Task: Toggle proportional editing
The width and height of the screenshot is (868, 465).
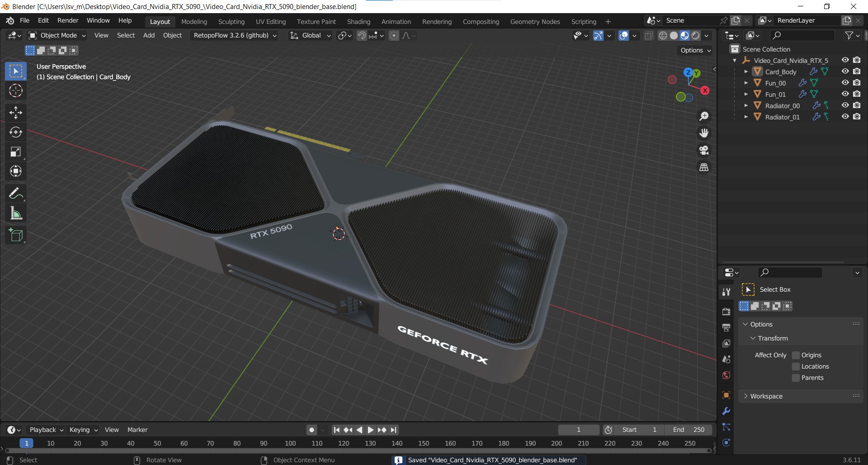Action: [x=394, y=35]
